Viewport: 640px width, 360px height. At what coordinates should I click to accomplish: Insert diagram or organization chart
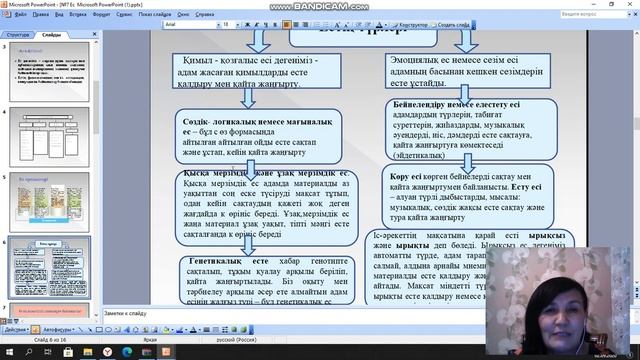[x=136, y=329]
